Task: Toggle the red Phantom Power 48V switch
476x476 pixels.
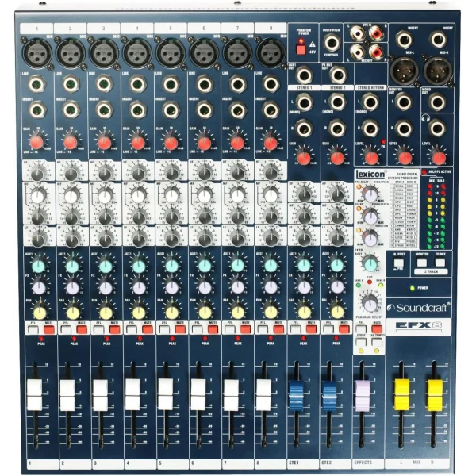Action: click(301, 49)
